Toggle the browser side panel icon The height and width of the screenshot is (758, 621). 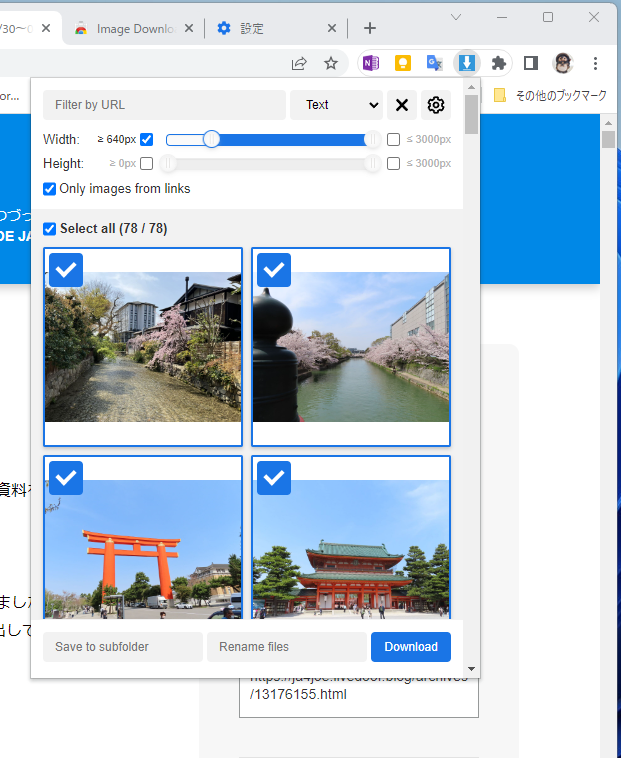531,63
